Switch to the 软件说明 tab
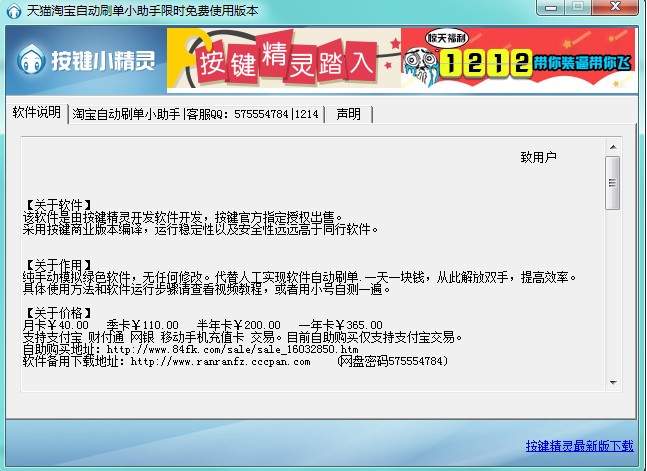This screenshot has height=471, width=647. coord(37,113)
